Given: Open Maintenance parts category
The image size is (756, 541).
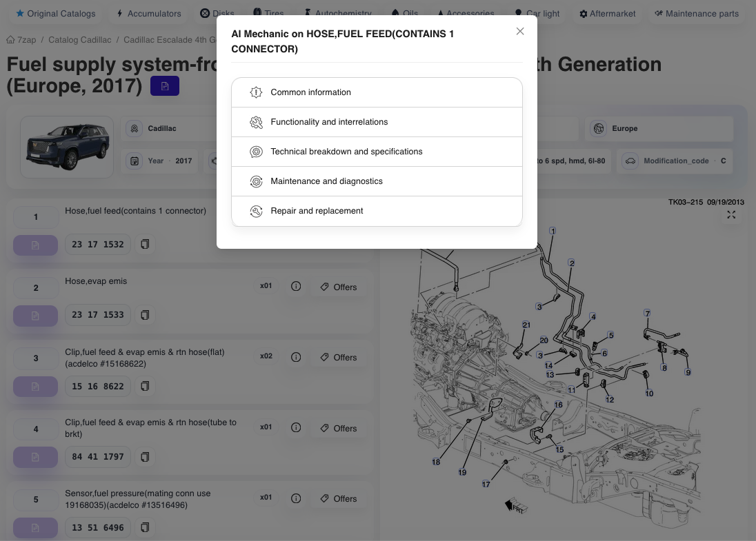Looking at the screenshot, I should click(697, 14).
